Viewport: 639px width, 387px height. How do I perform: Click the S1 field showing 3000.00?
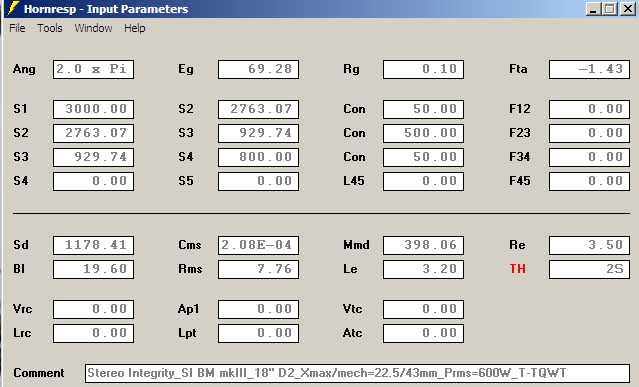(93, 109)
